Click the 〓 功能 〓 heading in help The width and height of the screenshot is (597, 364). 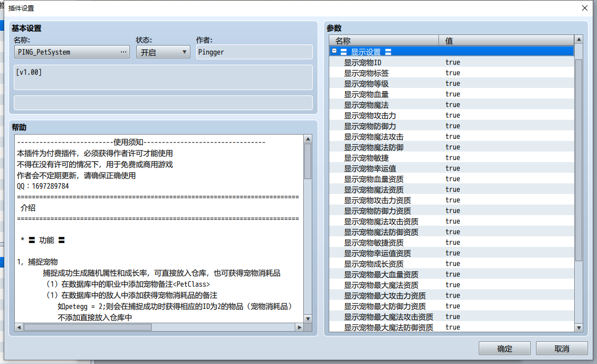pyautogui.click(x=47, y=241)
